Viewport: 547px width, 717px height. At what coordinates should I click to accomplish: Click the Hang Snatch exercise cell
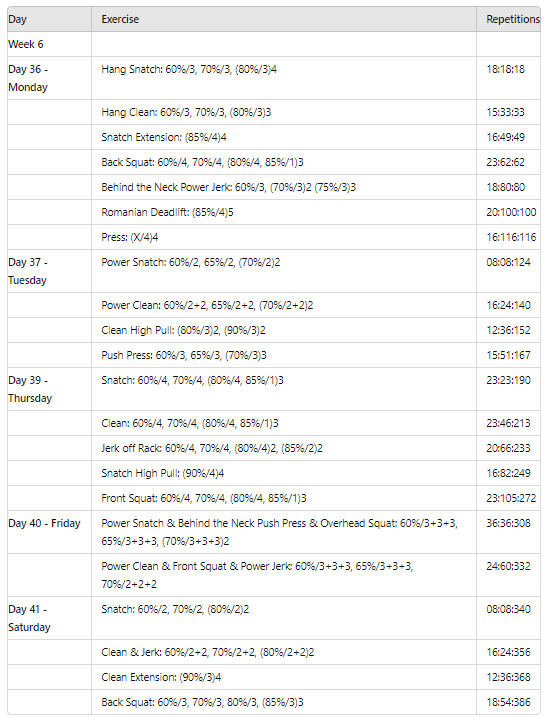[284, 78]
